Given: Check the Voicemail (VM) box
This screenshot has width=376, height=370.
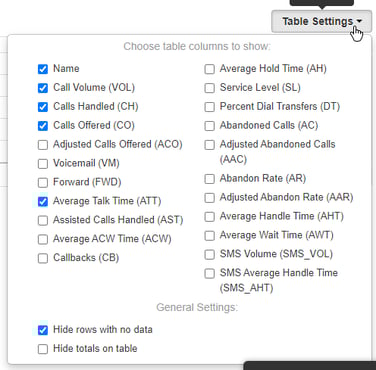Looking at the screenshot, I should 43,164.
